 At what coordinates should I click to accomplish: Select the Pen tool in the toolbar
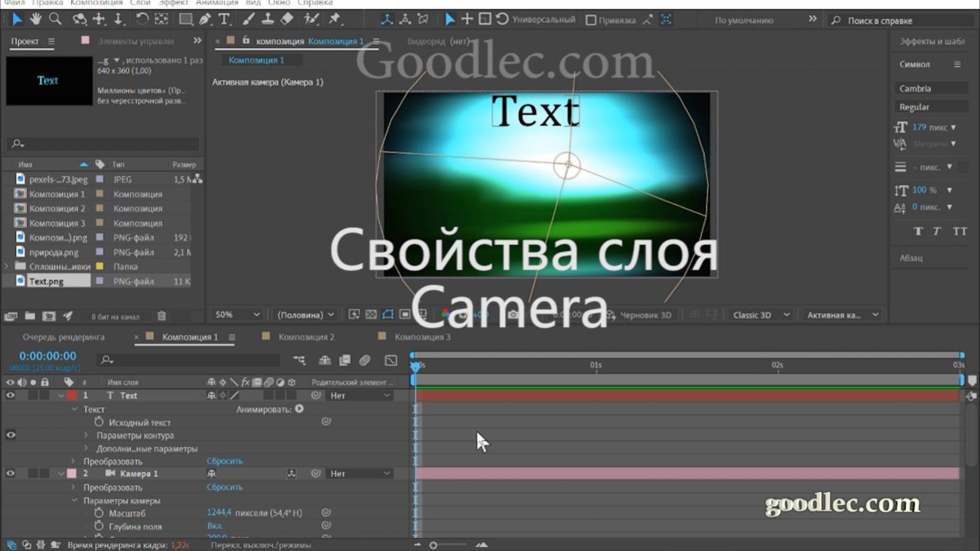tap(205, 19)
